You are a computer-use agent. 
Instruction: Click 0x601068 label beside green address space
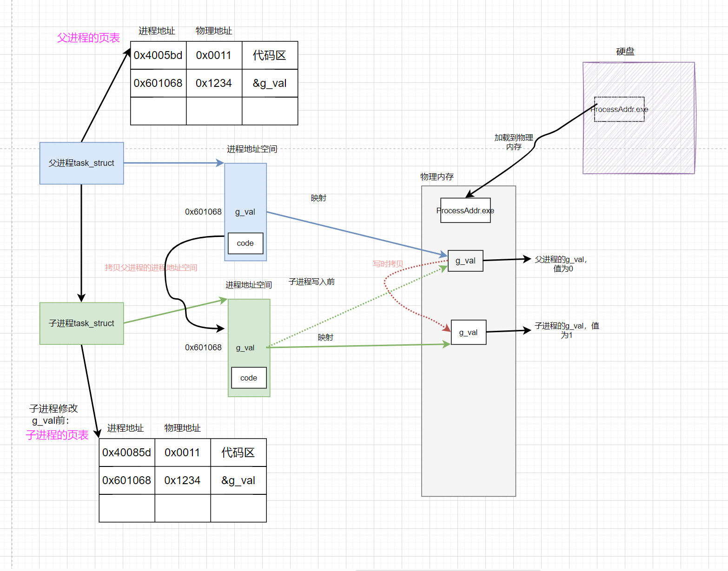203,348
